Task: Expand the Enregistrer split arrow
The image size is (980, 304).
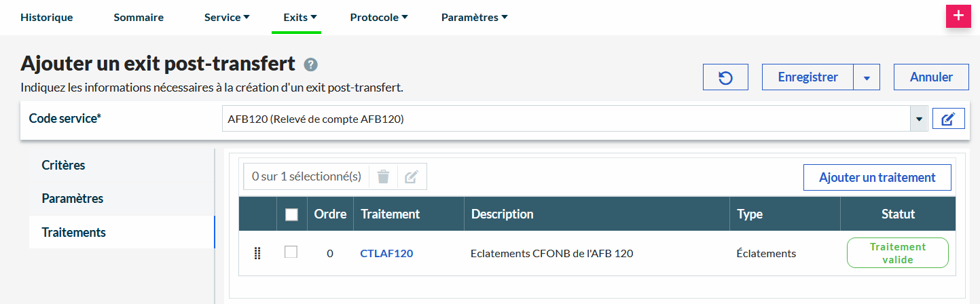Action: pos(867,77)
